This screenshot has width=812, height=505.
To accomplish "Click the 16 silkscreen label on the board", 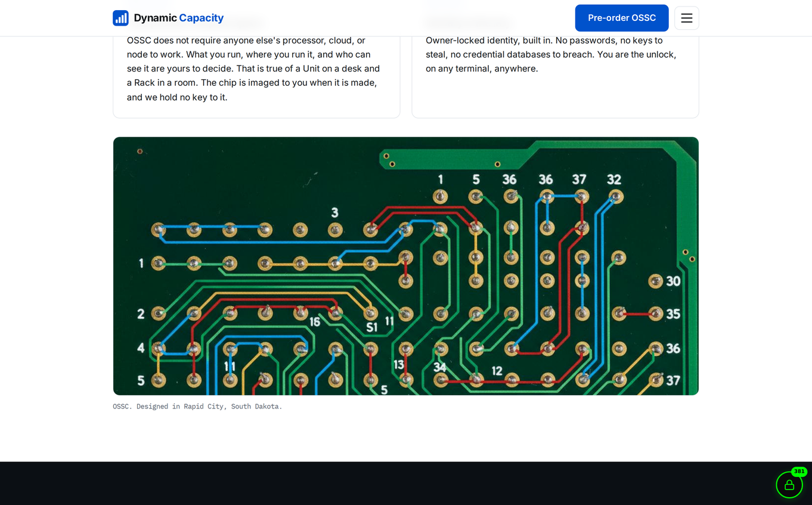I will [315, 322].
